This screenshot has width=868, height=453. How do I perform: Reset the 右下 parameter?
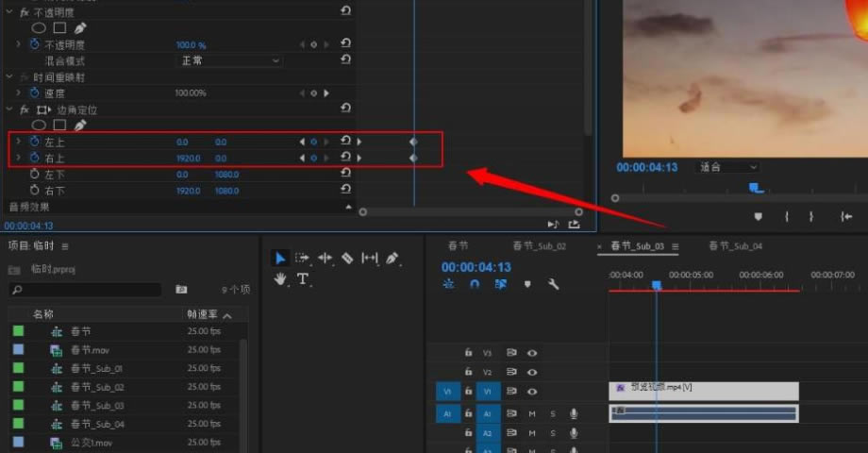(345, 190)
